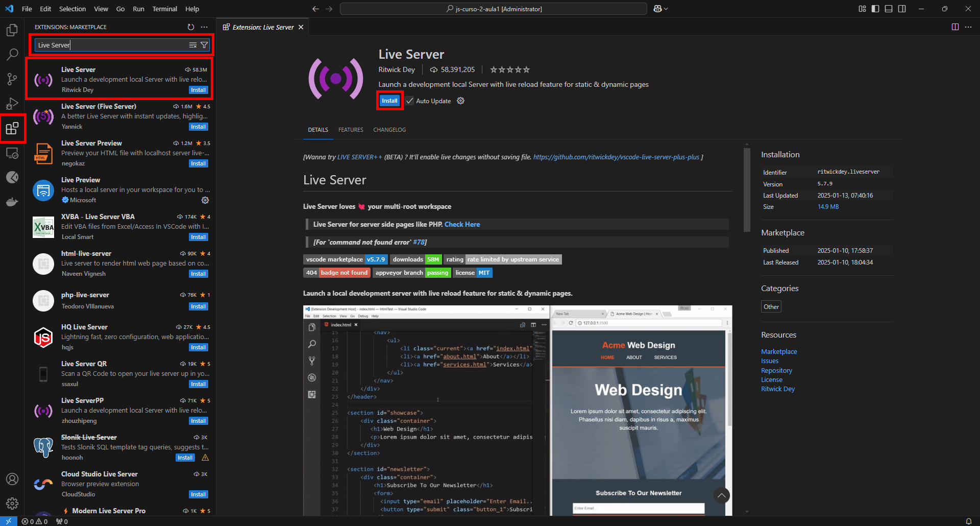Open the Docker view icon

pos(12,202)
